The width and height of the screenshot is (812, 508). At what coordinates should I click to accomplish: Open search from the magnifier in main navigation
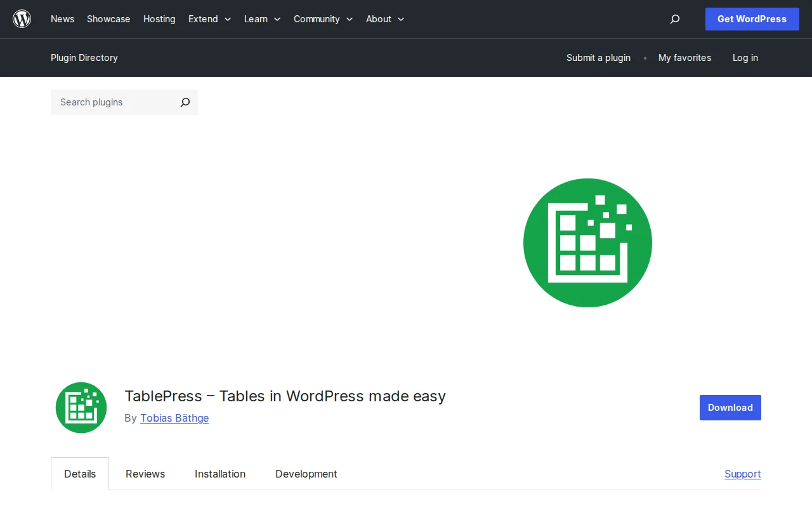coord(674,19)
